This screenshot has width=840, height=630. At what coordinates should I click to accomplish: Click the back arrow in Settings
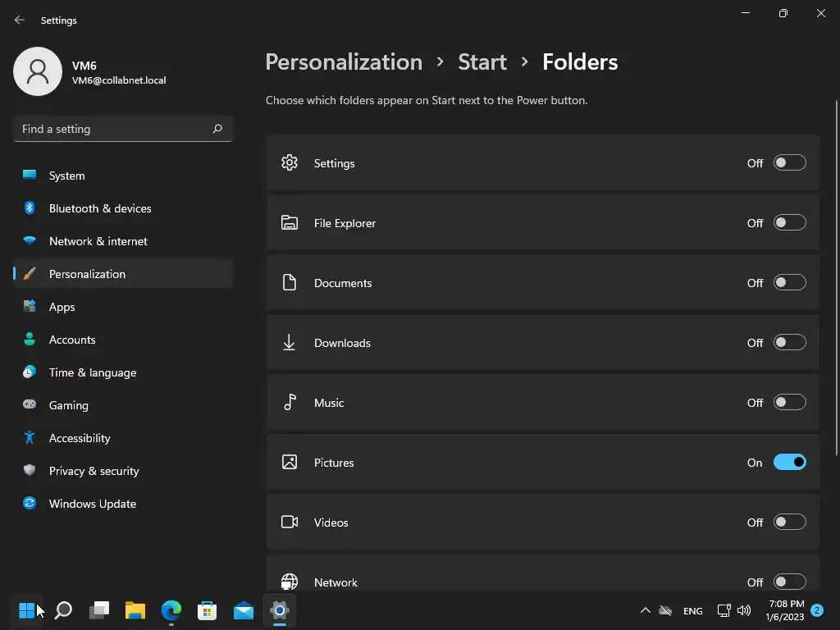20,21
